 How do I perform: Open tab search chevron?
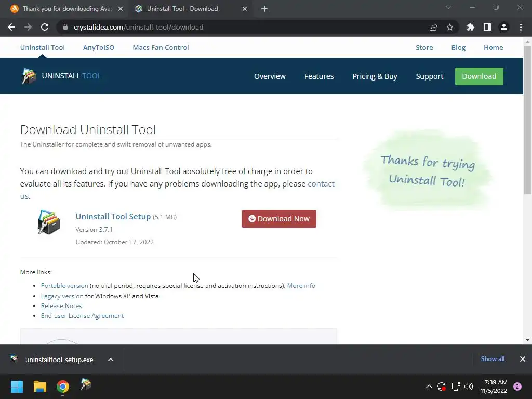coord(448,7)
